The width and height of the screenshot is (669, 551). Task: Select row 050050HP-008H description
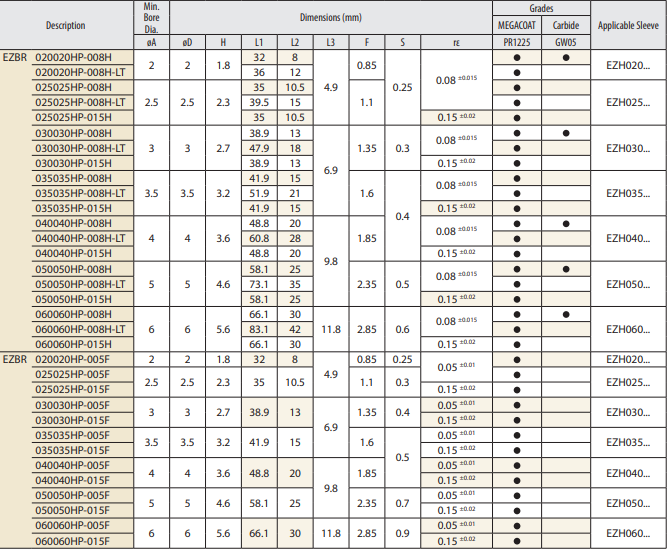click(x=73, y=269)
